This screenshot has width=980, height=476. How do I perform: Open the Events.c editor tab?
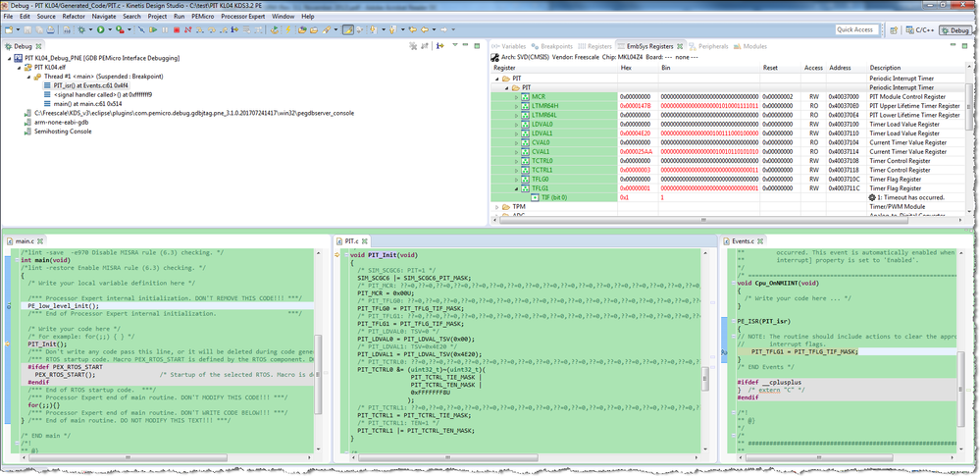click(x=743, y=240)
